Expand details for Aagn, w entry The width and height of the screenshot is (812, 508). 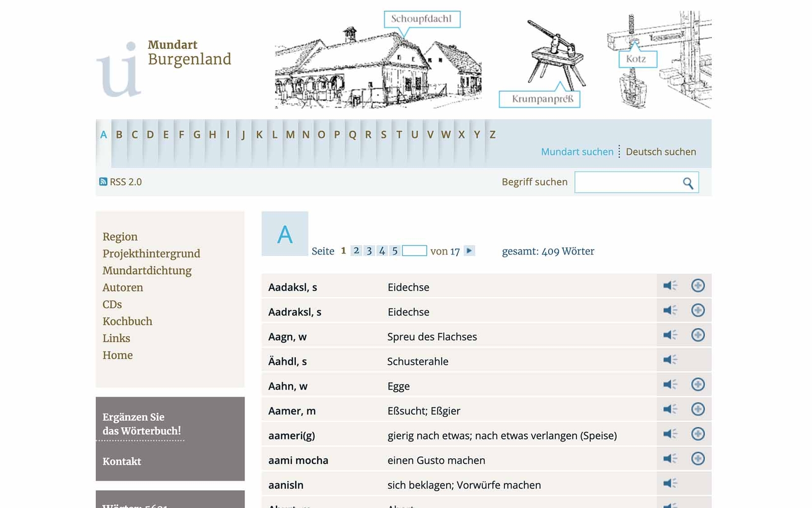click(x=698, y=335)
